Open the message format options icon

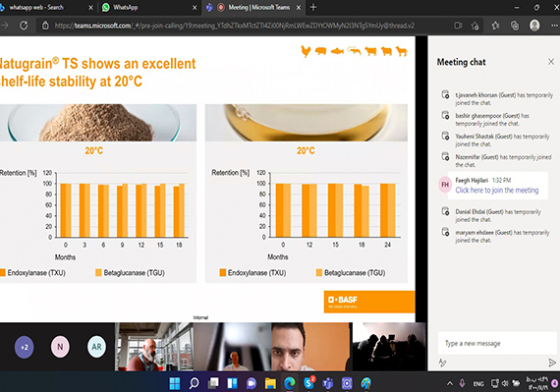(442, 363)
